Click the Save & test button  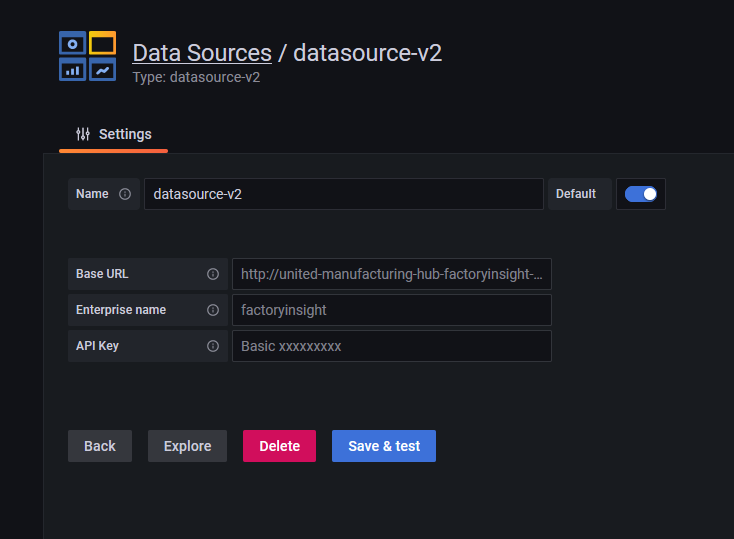tap(384, 446)
